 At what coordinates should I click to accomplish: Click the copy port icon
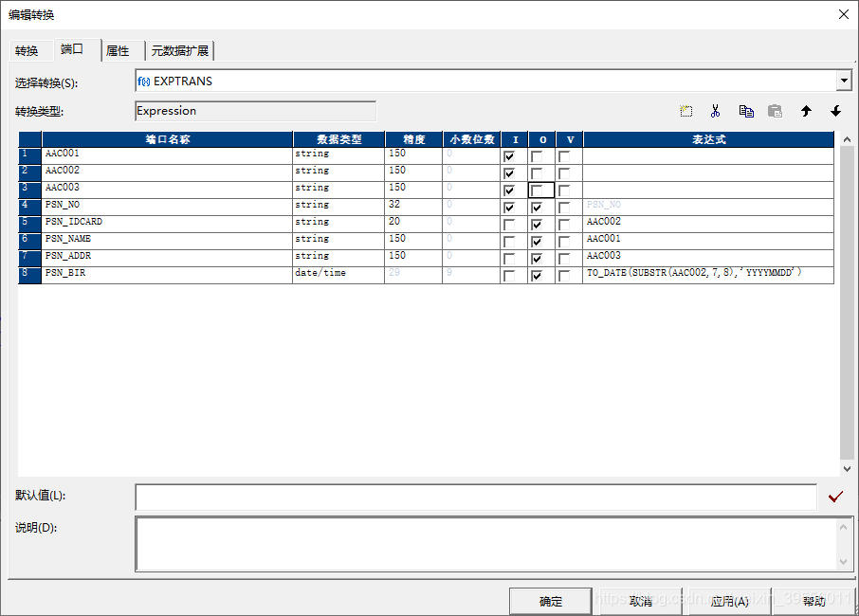[x=746, y=111]
